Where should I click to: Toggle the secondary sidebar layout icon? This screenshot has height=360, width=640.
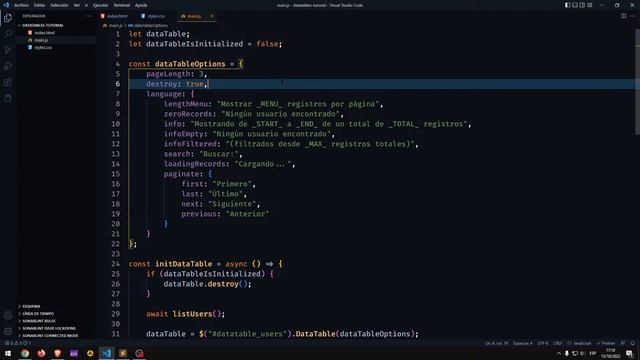click(x=582, y=5)
